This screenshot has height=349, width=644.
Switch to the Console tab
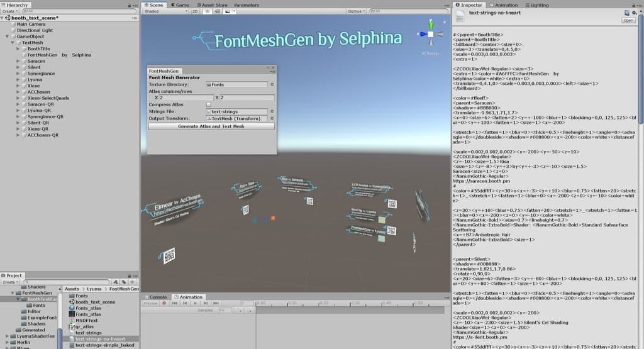157,297
